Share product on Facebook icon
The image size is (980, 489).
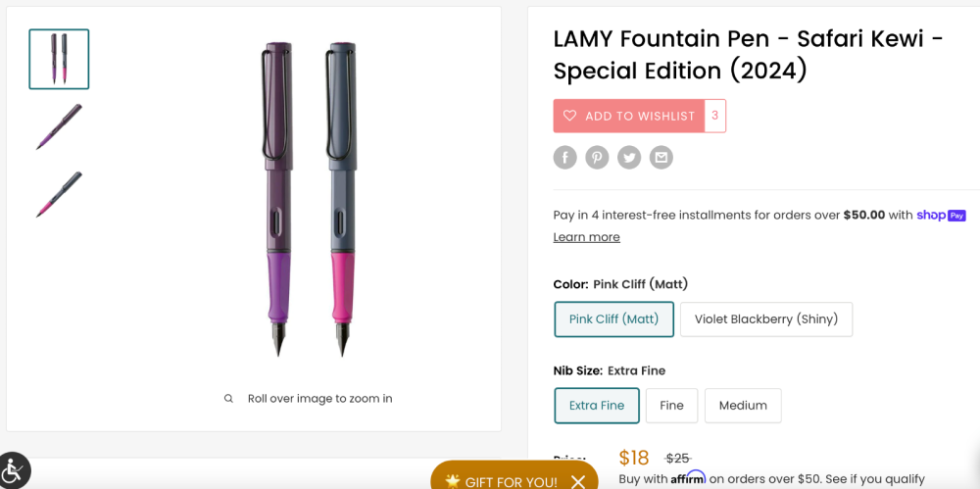(564, 157)
